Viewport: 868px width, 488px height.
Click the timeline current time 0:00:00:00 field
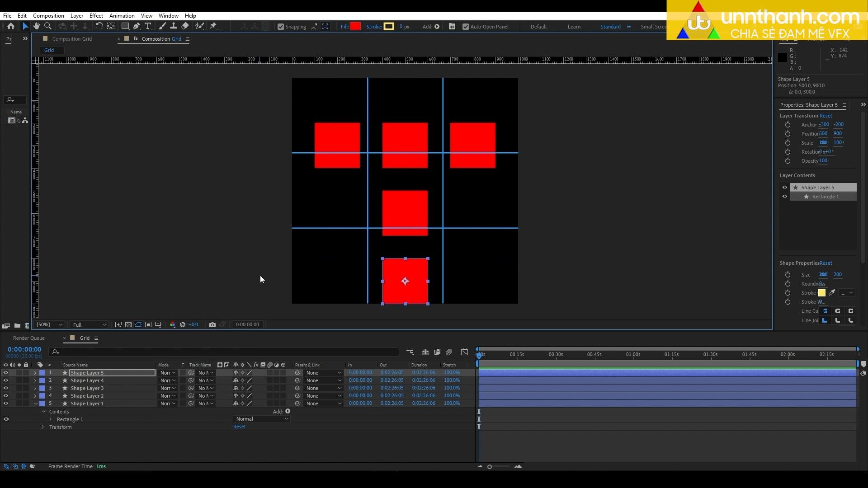point(24,349)
